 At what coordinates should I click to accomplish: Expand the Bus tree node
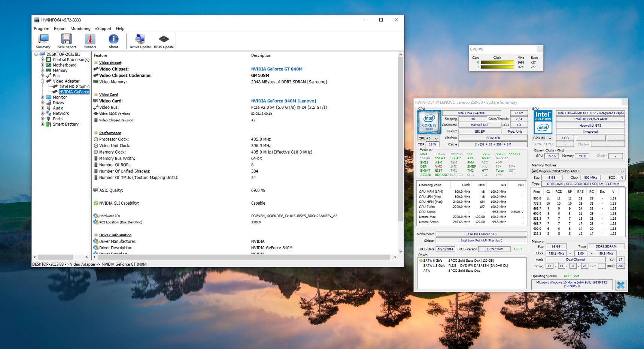tap(42, 76)
